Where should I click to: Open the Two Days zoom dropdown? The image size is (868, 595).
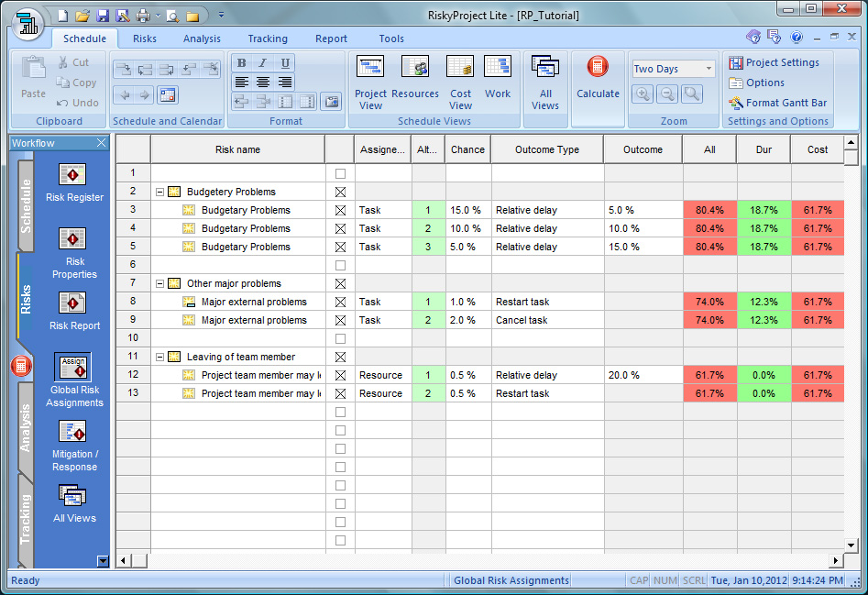click(709, 69)
